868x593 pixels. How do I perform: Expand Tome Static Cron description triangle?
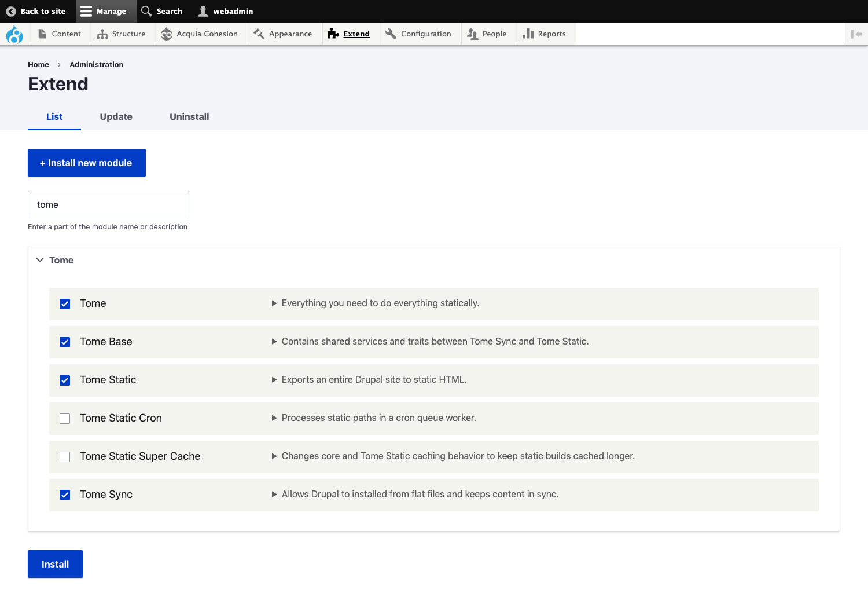[x=274, y=418]
